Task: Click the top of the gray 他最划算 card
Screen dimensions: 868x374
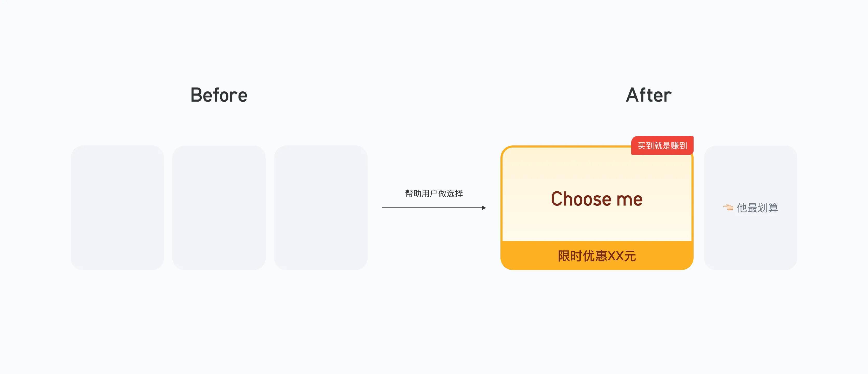Action: 750,158
